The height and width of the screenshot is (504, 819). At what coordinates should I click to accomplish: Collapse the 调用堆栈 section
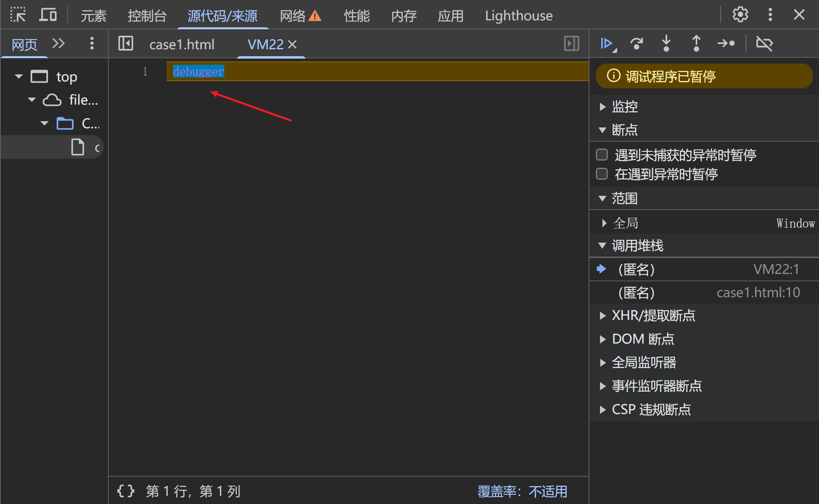click(x=603, y=245)
